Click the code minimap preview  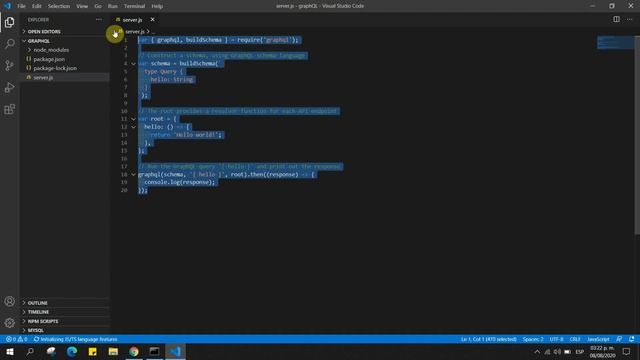point(616,42)
